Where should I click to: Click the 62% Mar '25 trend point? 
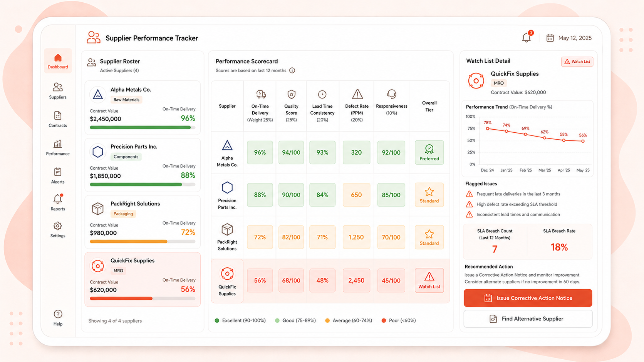click(545, 138)
